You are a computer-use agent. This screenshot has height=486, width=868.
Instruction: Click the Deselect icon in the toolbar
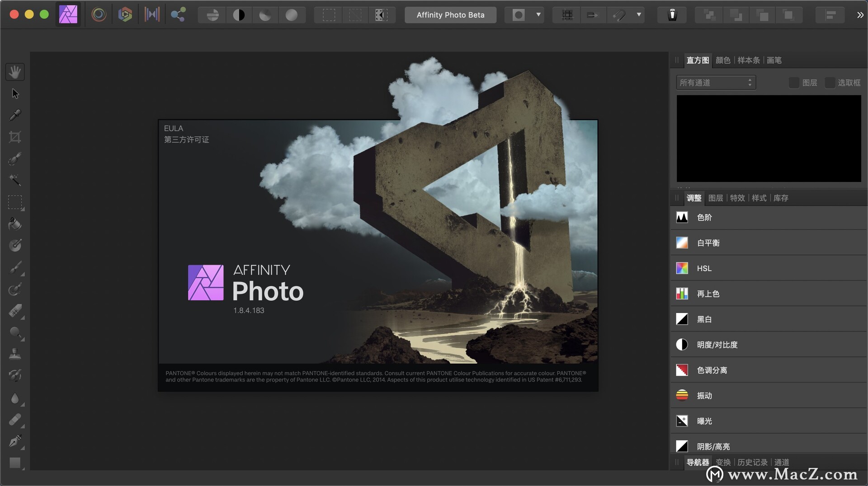[x=355, y=15]
